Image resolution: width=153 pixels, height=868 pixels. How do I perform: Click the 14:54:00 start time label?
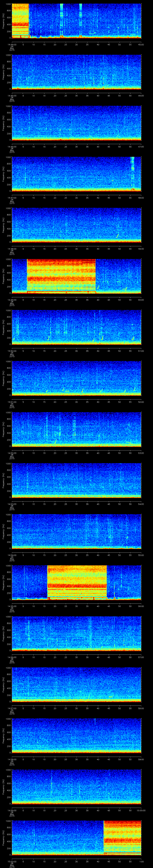12,555
